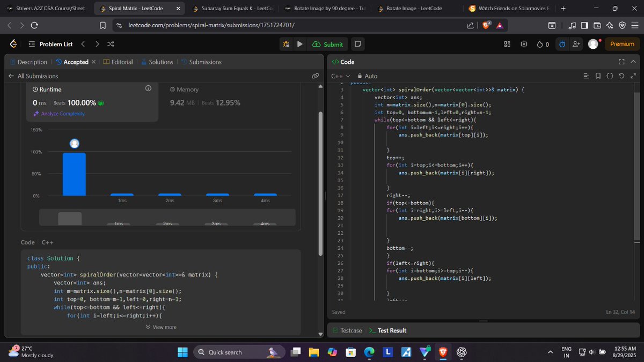The image size is (644, 362).
Task: Open the Brave wallet icon
Action: point(597,25)
